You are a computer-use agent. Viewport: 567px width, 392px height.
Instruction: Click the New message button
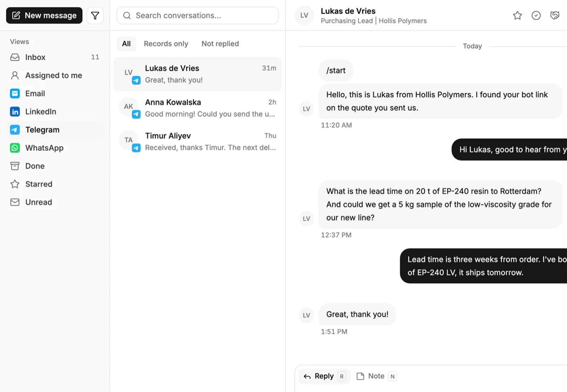tap(44, 16)
